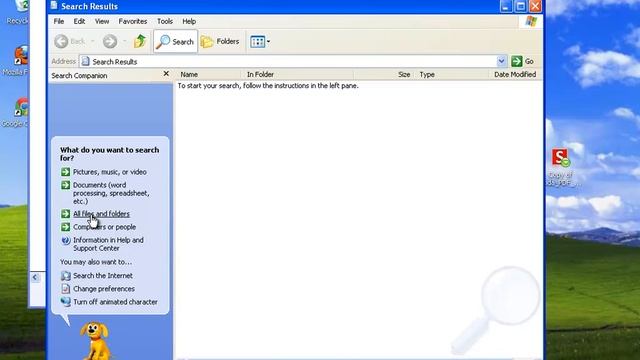Search for Computers or people
This screenshot has height=360, width=640.
[104, 227]
